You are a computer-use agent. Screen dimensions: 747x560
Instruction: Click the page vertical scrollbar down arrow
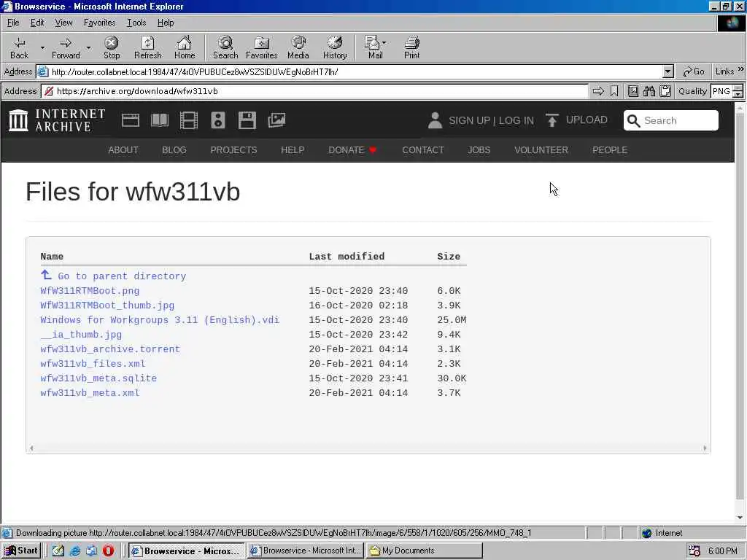pos(740,518)
